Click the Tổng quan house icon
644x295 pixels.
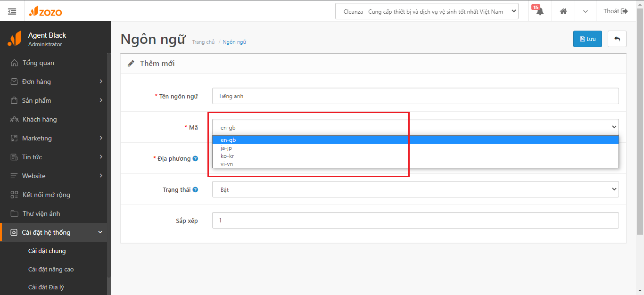point(14,63)
